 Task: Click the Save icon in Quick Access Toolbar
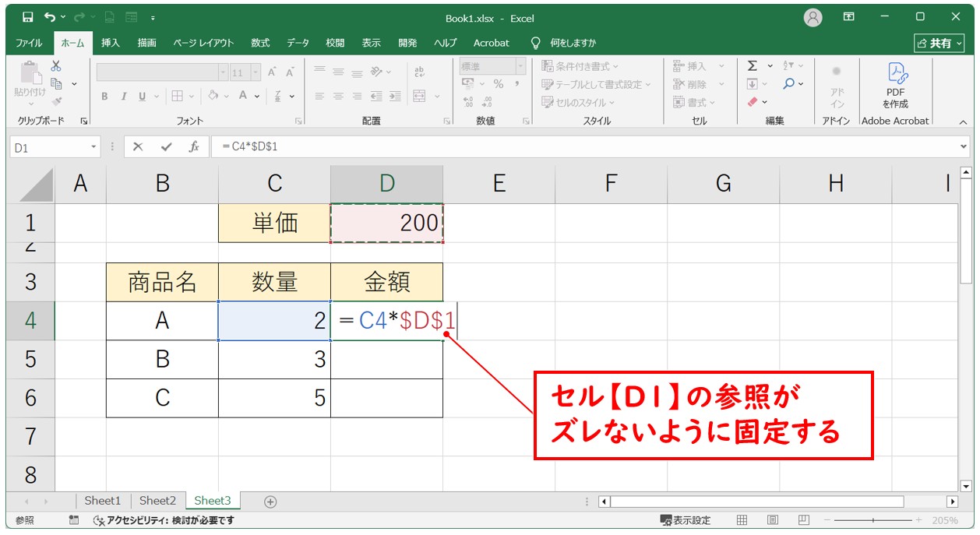[x=28, y=18]
